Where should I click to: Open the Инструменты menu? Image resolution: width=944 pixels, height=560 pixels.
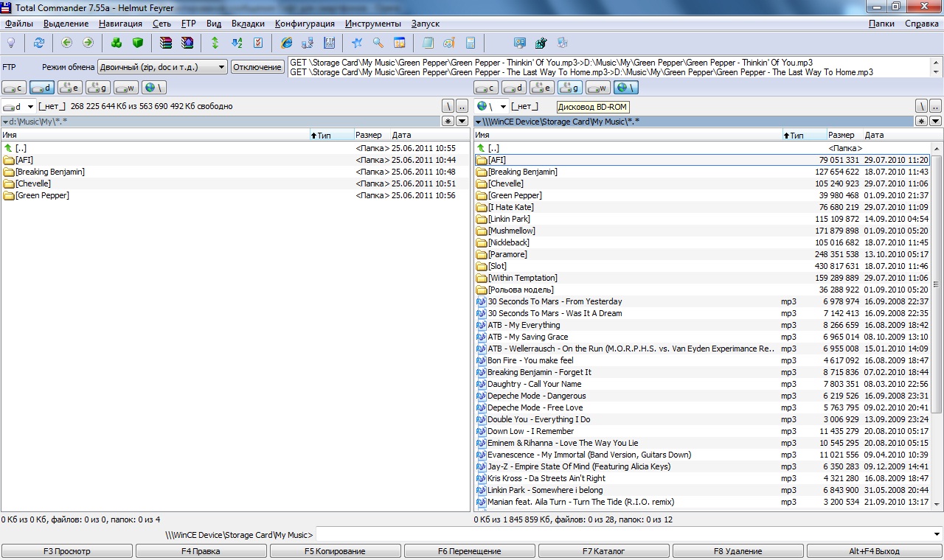click(x=373, y=24)
